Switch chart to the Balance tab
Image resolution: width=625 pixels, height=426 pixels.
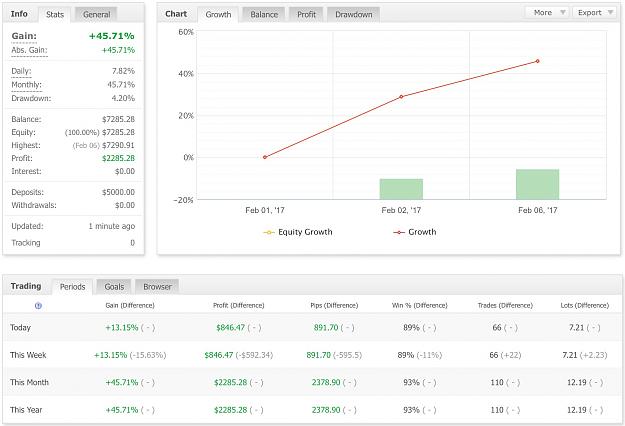[x=264, y=14]
